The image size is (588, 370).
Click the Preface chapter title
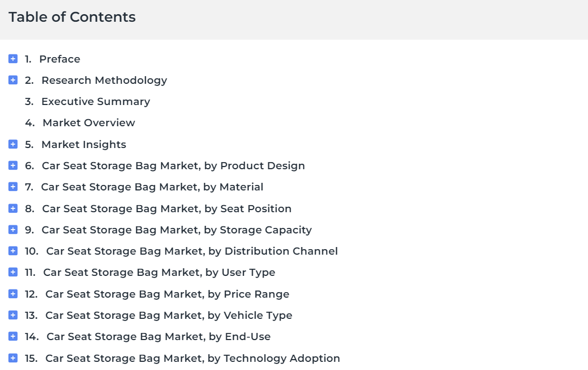[x=60, y=59]
